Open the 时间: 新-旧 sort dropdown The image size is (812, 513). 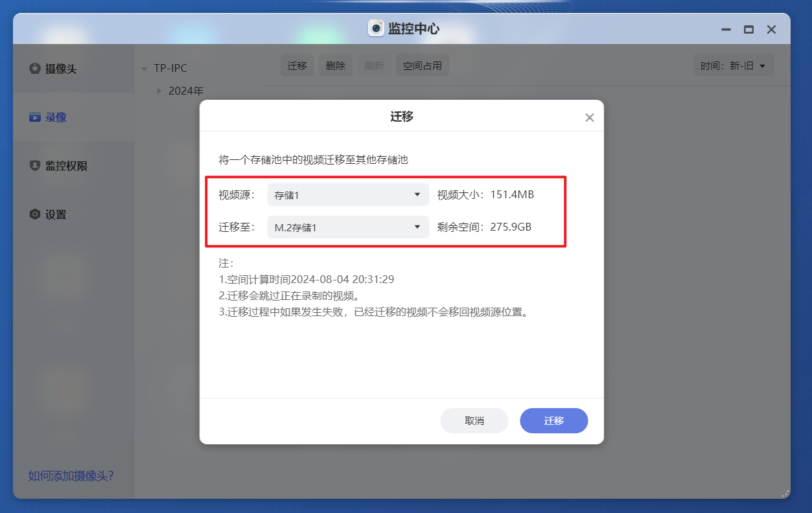click(x=734, y=65)
